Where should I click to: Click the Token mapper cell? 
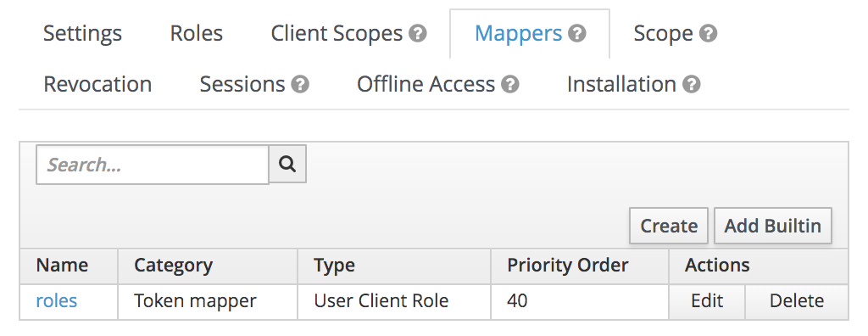coord(208,301)
